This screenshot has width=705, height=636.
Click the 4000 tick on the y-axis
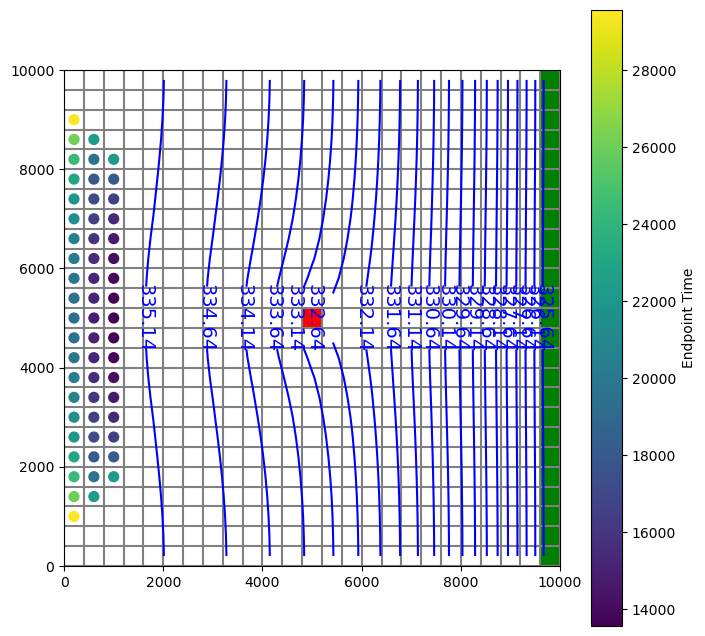point(36,368)
